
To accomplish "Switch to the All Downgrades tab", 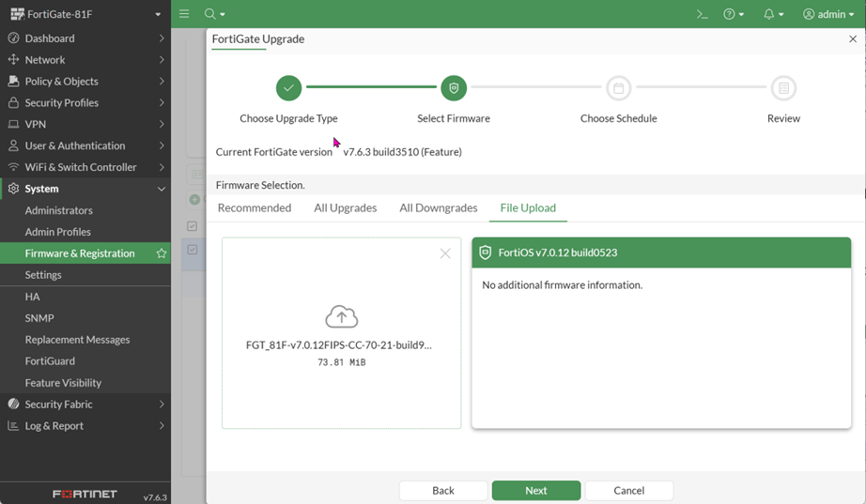I will 439,207.
